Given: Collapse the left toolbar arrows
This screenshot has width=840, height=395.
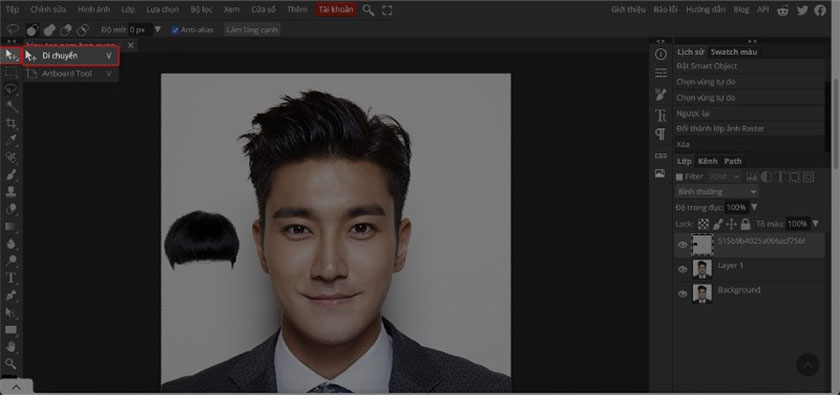Looking at the screenshot, I should pos(11,41).
